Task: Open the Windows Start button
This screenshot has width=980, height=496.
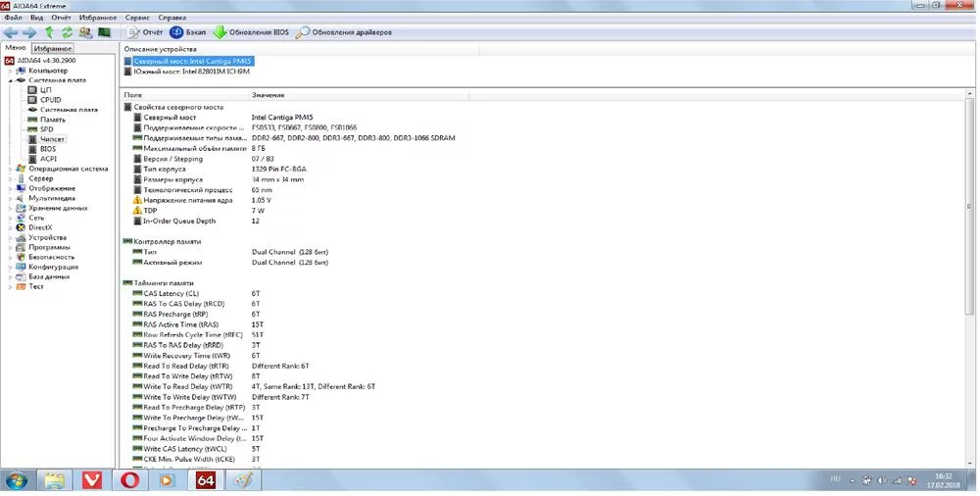Action: pos(17,480)
